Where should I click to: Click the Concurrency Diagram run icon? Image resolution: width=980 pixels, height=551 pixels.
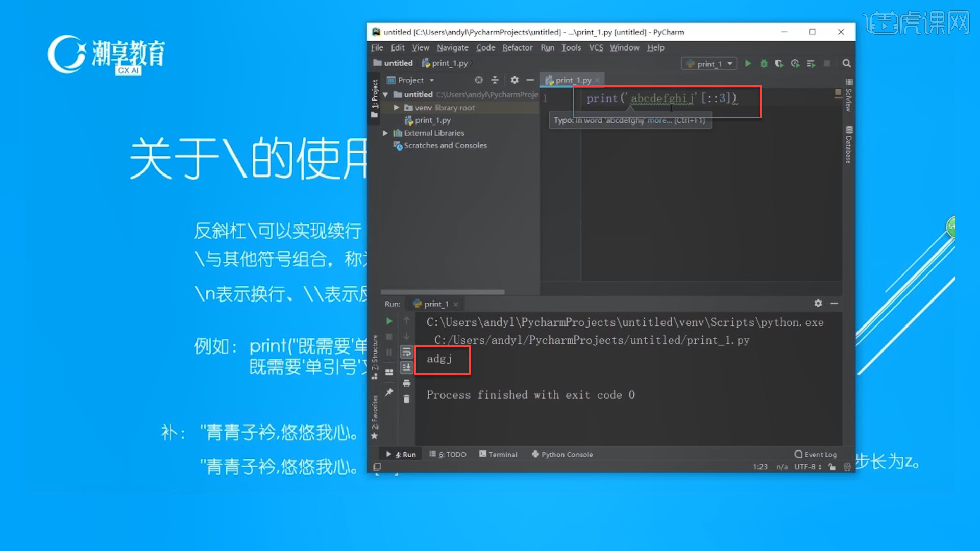tap(811, 63)
